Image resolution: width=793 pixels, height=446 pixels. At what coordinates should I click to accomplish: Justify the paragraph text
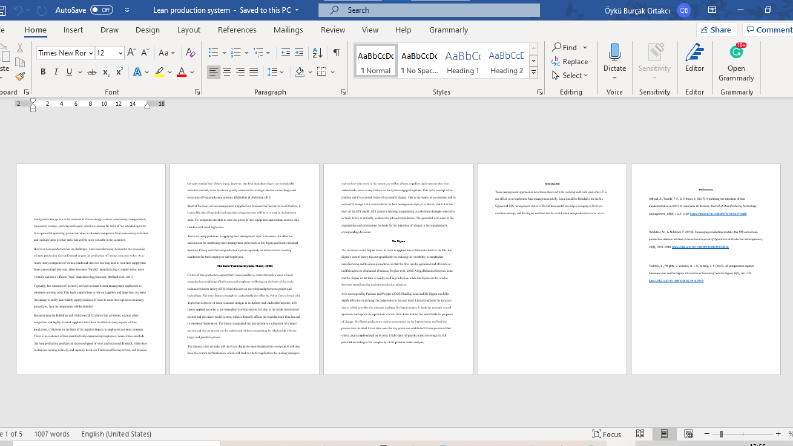(x=253, y=72)
